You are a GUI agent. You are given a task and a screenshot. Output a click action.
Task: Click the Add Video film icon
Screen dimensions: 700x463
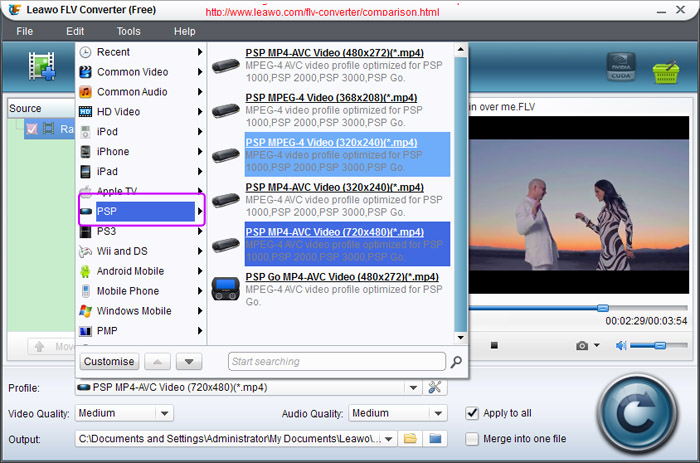coord(42,66)
